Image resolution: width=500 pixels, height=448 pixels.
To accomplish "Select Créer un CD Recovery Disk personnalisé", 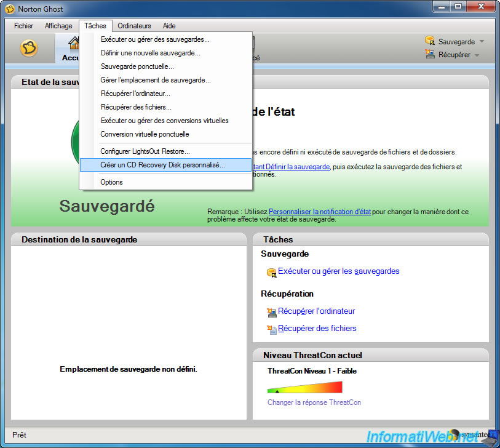I will click(x=166, y=165).
